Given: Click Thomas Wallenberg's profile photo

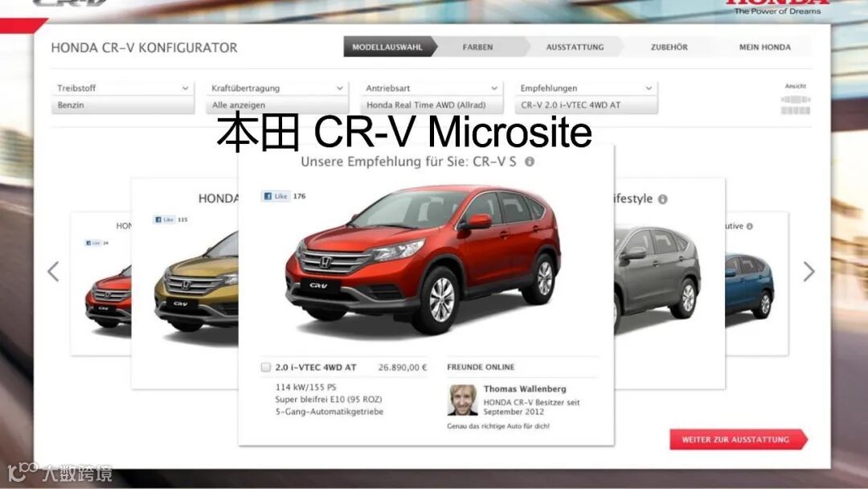Looking at the screenshot, I should pyautogui.click(x=463, y=400).
